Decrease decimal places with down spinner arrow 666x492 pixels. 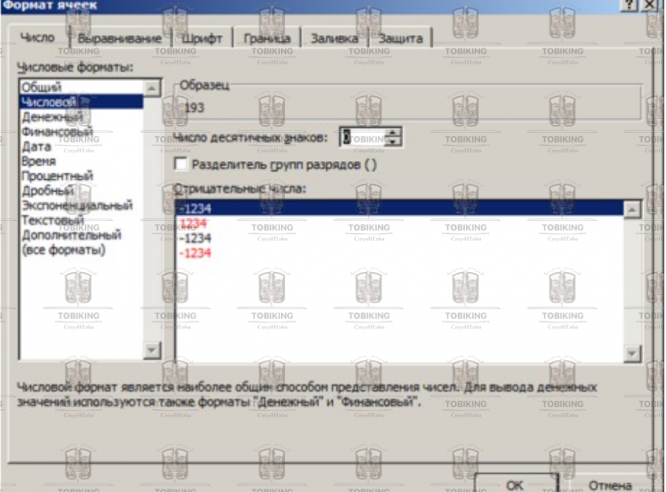(393, 141)
